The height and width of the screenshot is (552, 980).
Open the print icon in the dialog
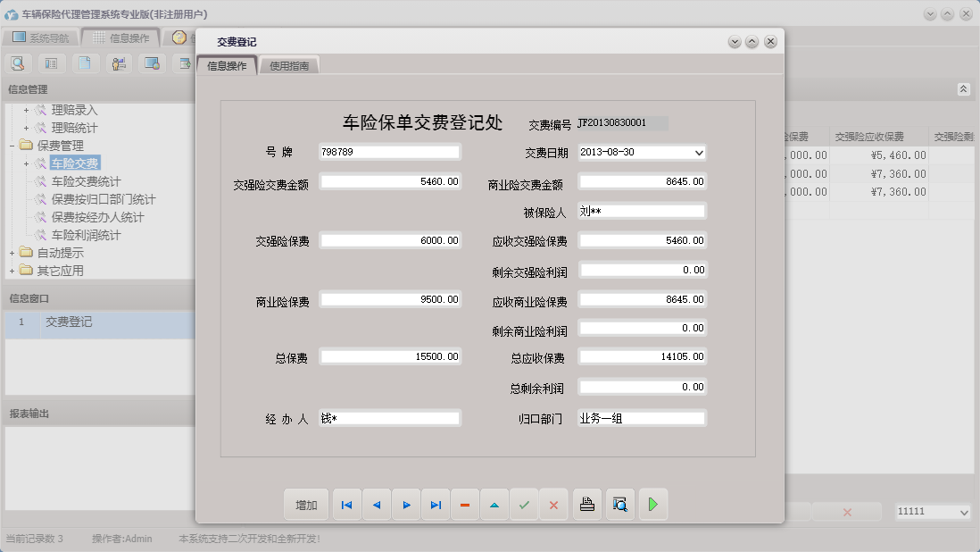587,505
